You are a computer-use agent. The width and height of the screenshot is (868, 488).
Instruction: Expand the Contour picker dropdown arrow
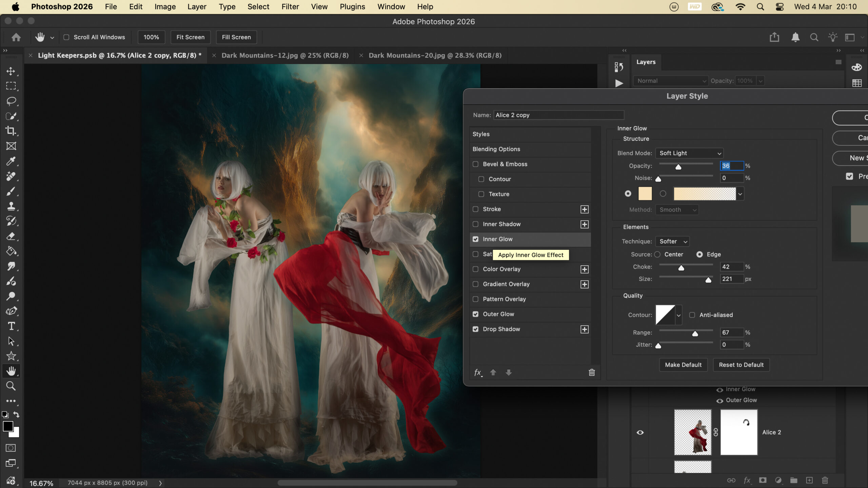(x=678, y=315)
